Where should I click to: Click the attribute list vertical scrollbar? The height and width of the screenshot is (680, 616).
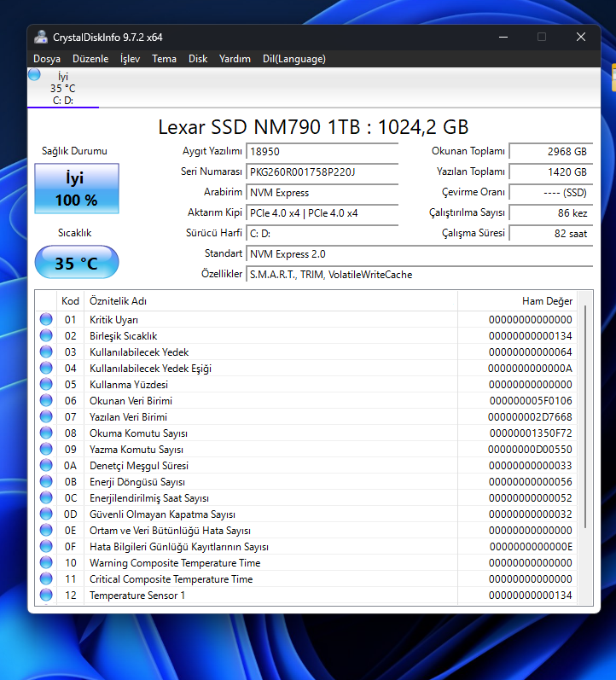pos(584,416)
